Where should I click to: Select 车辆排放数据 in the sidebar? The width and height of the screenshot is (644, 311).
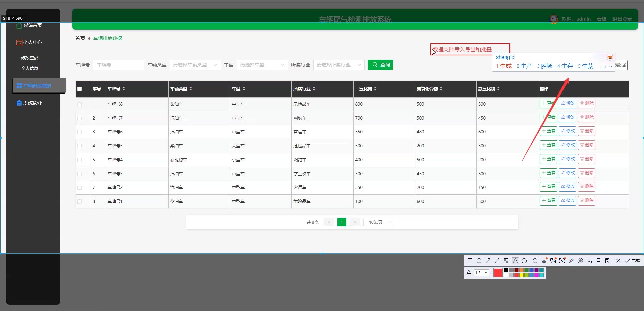pos(39,86)
